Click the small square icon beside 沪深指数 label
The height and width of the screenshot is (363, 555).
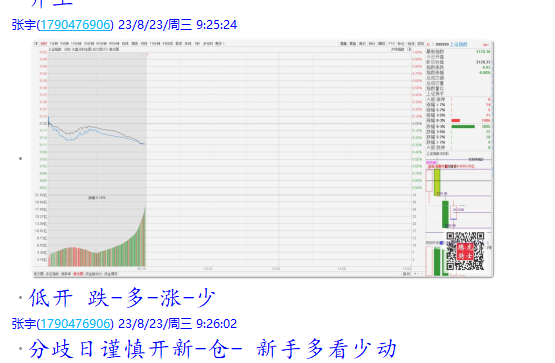[409, 49]
